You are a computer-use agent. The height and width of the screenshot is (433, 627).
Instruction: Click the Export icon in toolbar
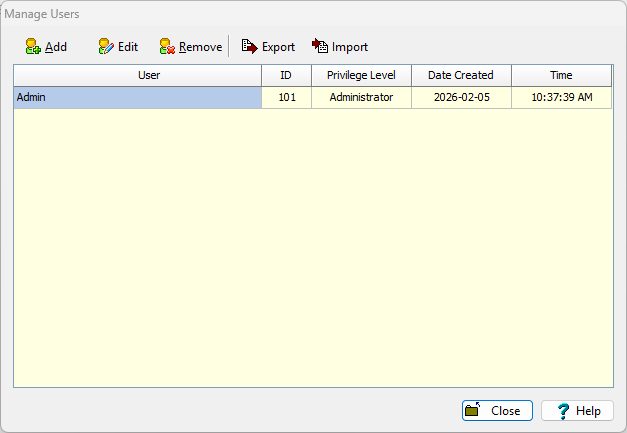pyautogui.click(x=250, y=46)
